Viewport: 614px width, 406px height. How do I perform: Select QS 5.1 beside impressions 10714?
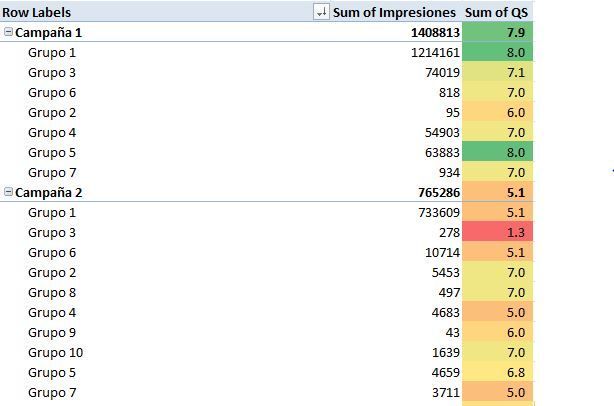[x=497, y=253]
